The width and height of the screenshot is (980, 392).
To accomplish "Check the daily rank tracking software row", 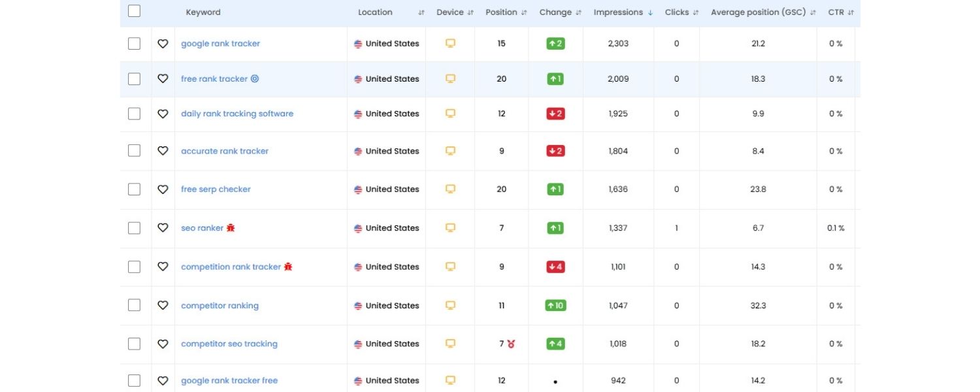I will tap(134, 114).
